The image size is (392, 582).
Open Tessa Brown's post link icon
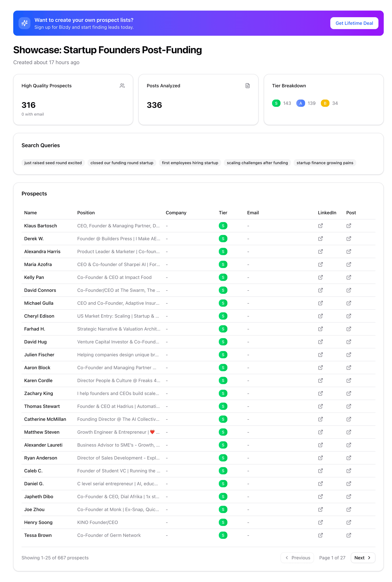pyautogui.click(x=348, y=535)
